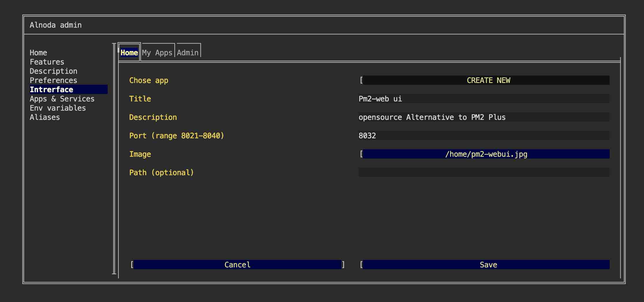
Task: Open Apps & Services section
Action: click(x=62, y=99)
